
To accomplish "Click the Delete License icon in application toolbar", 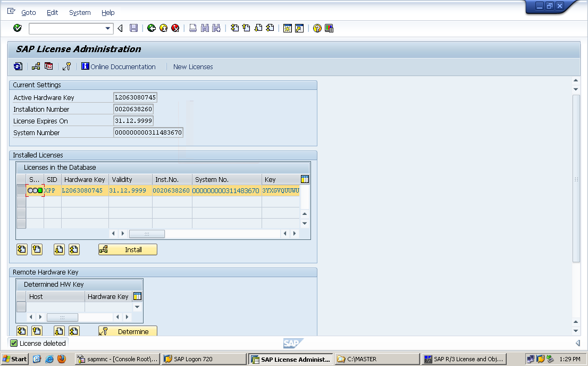I will click(49, 66).
